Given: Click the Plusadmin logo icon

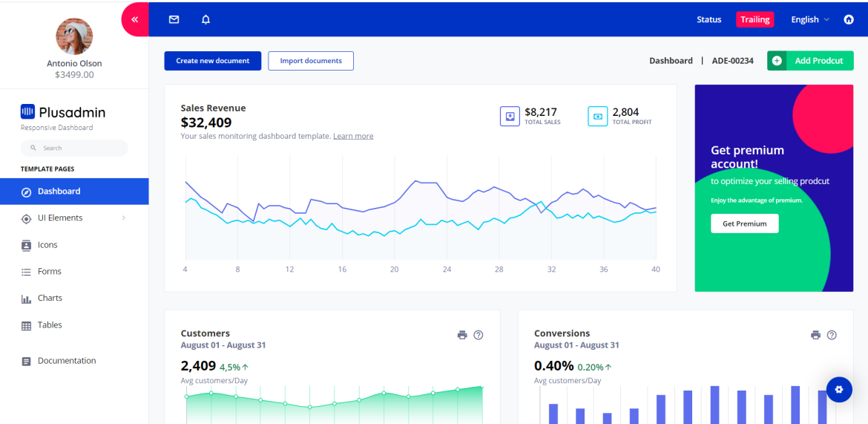Looking at the screenshot, I should click(27, 112).
